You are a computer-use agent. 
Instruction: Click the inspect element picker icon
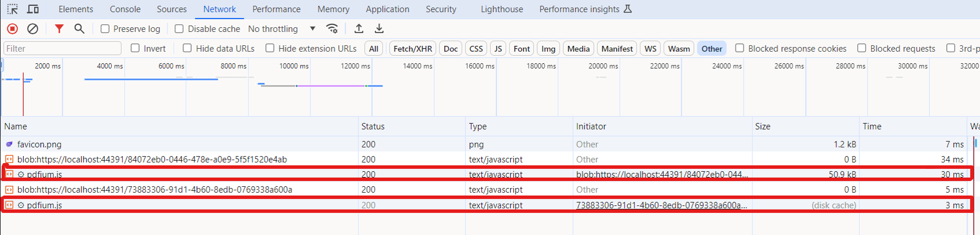click(x=12, y=9)
